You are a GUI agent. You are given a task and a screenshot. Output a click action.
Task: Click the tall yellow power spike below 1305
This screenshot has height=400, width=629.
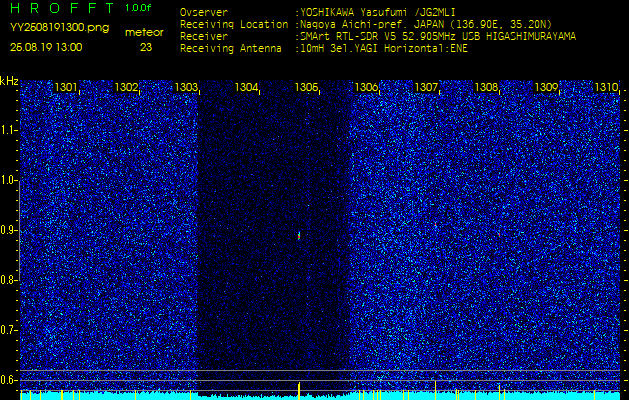point(299,391)
